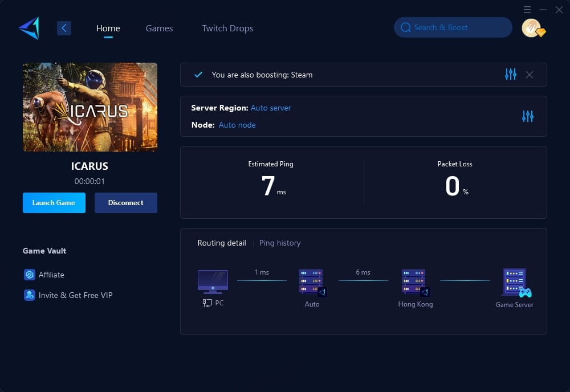Click the Disconnect button
The image size is (570, 392).
point(126,203)
